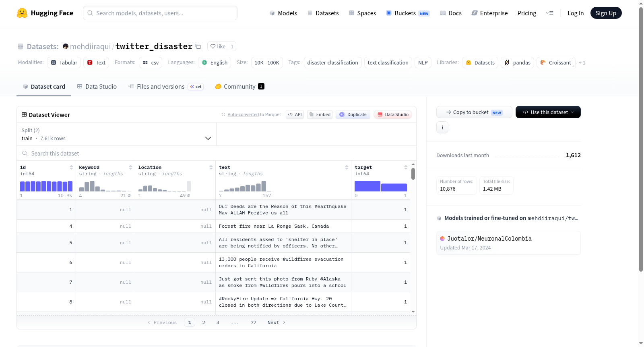The width and height of the screenshot is (644, 347).
Task: Open the more options three-dot button
Action: point(442,127)
